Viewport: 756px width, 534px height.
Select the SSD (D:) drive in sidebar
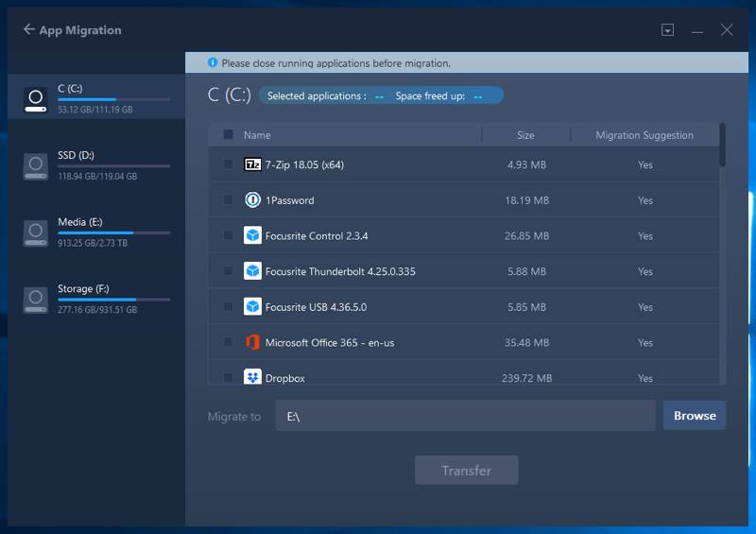(x=96, y=165)
